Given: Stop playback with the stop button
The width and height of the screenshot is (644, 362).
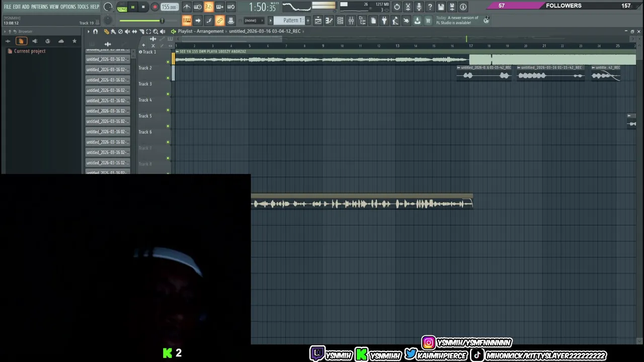Looking at the screenshot, I should click(143, 7).
